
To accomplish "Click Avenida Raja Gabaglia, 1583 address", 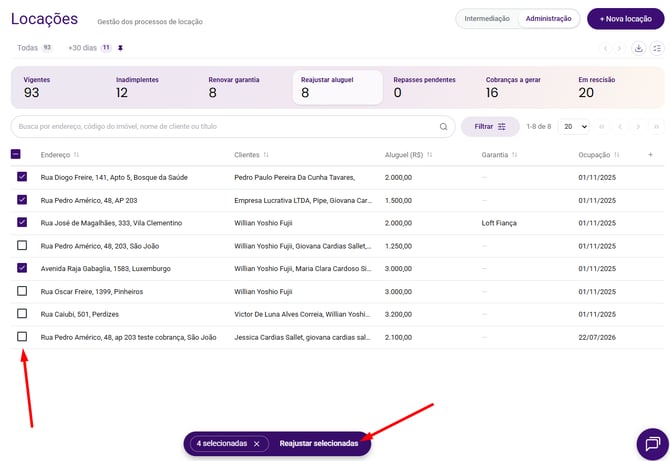I will pos(106,269).
